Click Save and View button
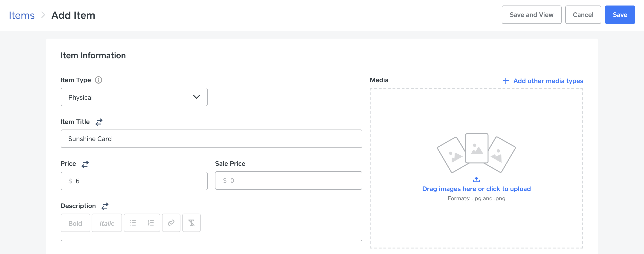The width and height of the screenshot is (644, 254). 531,15
